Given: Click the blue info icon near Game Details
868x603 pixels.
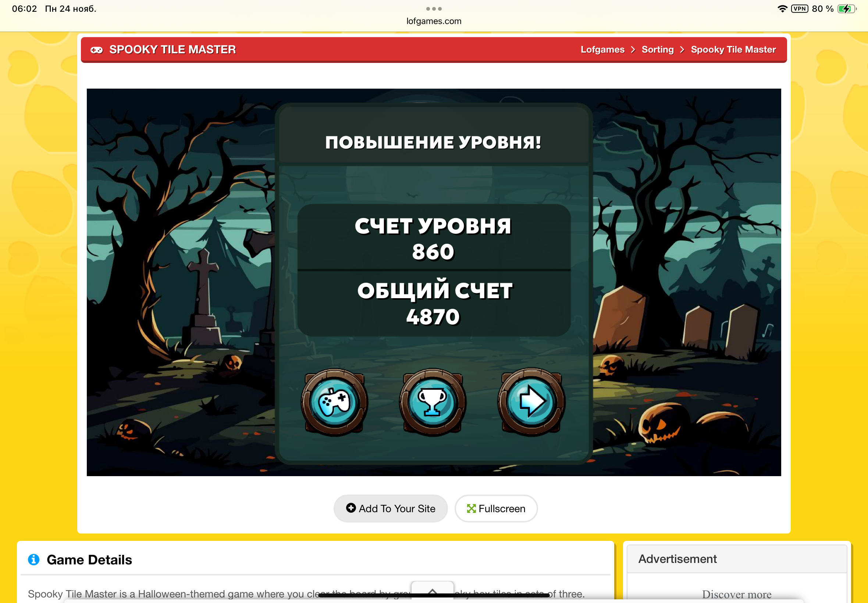Looking at the screenshot, I should point(33,560).
